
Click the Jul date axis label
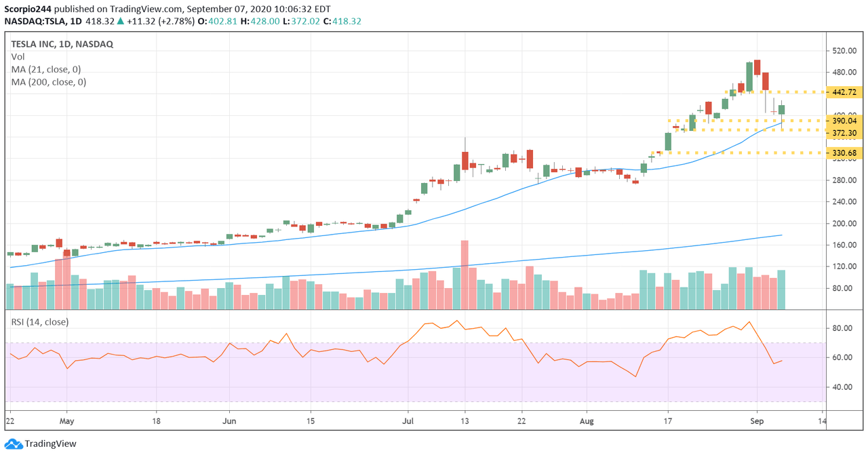tap(408, 420)
